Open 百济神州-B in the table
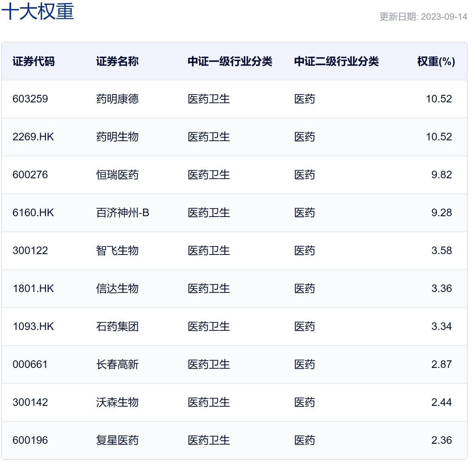The image size is (476, 462). click(123, 213)
